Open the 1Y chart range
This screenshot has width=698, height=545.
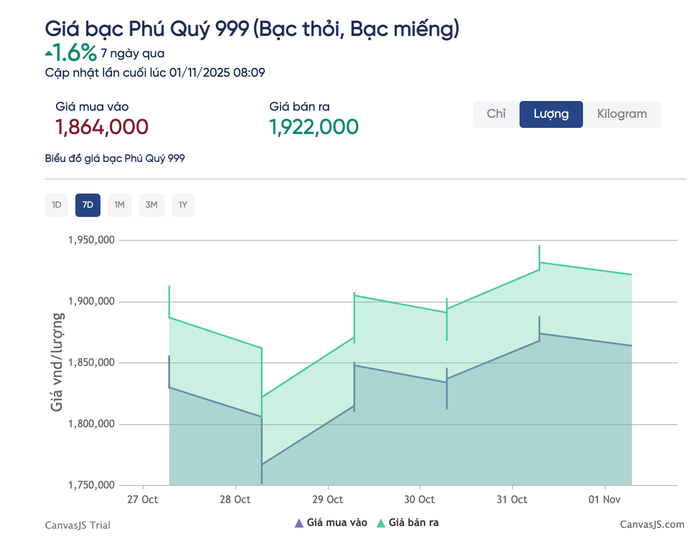[x=183, y=205]
